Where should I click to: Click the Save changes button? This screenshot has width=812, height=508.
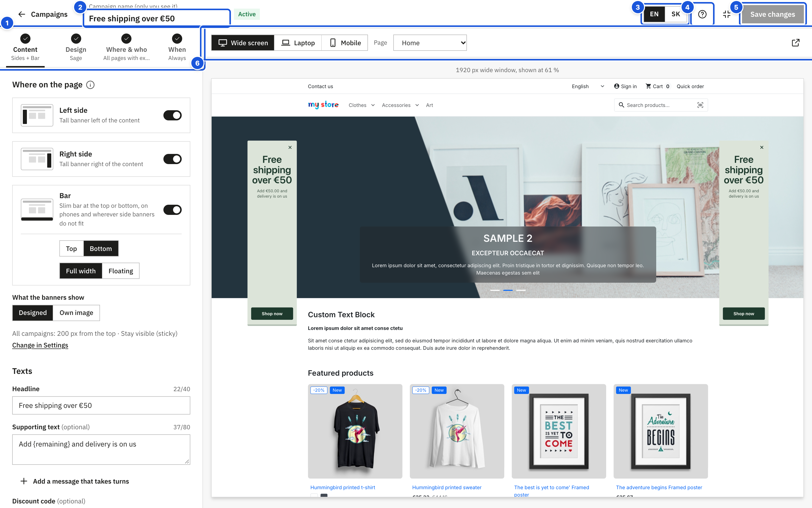coord(772,14)
